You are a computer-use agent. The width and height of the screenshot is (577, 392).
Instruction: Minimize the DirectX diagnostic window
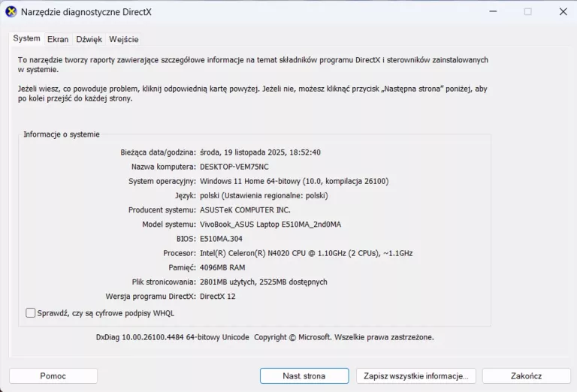491,12
